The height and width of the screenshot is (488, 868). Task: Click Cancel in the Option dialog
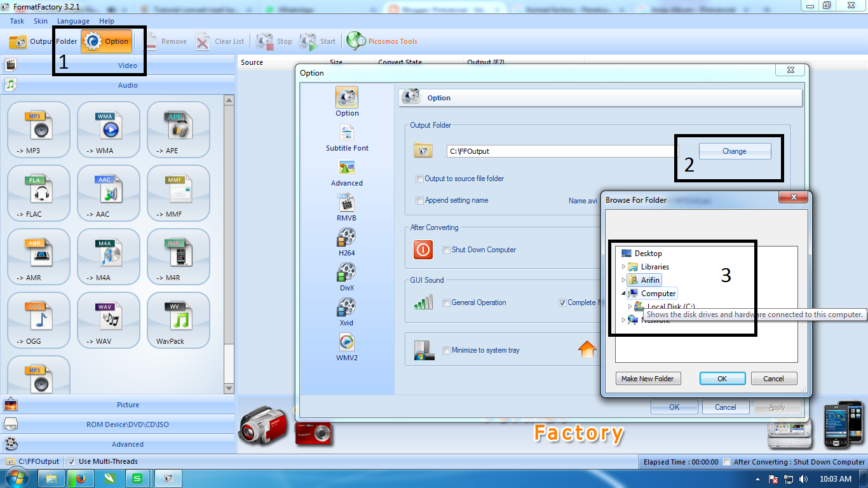(726, 407)
